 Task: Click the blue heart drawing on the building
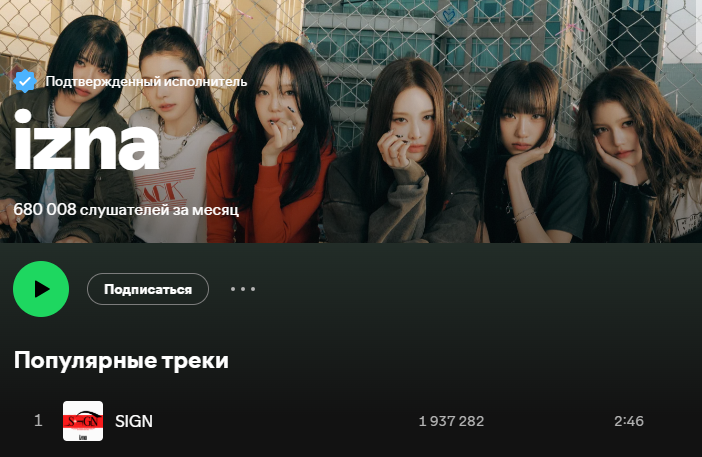click(x=449, y=16)
